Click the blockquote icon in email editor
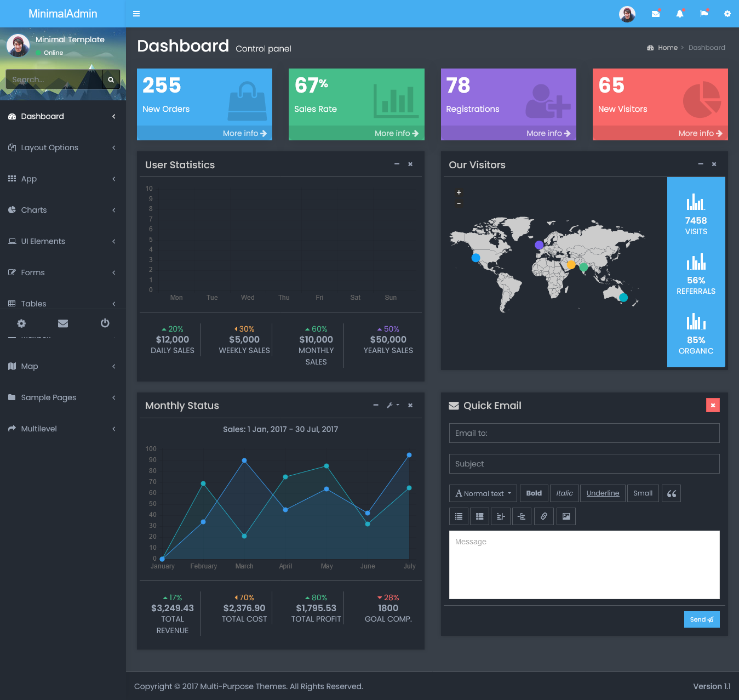The height and width of the screenshot is (700, 739). click(671, 493)
